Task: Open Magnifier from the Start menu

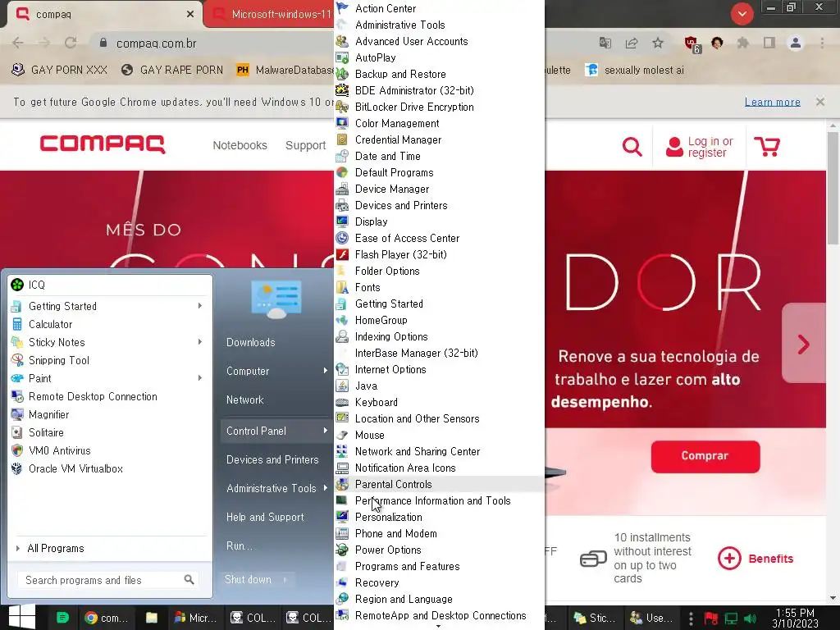Action: pyautogui.click(x=110, y=414)
